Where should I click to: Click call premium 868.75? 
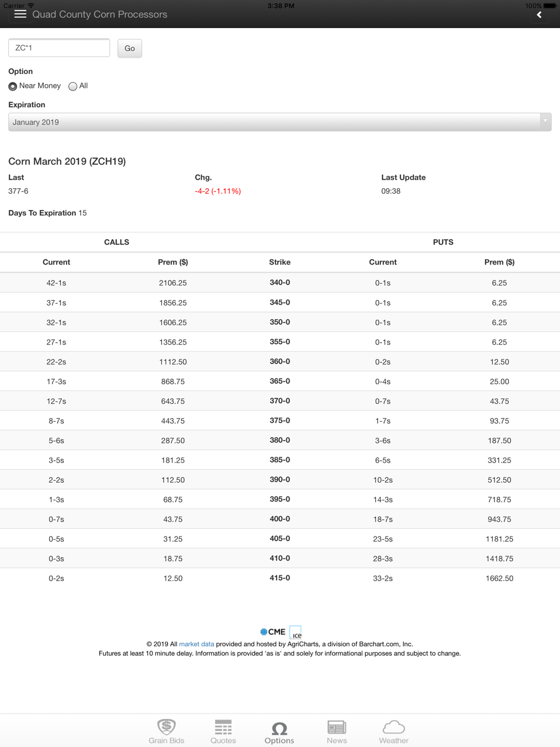click(x=173, y=381)
